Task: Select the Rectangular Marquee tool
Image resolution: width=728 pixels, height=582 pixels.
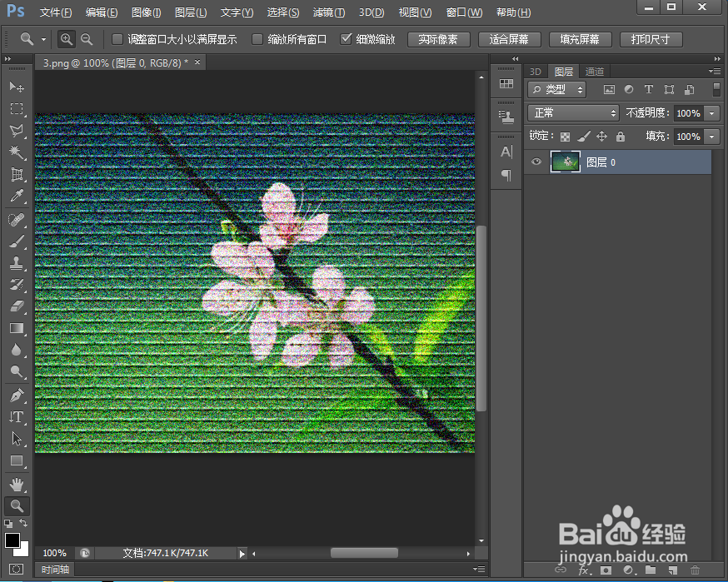Action: [x=17, y=109]
